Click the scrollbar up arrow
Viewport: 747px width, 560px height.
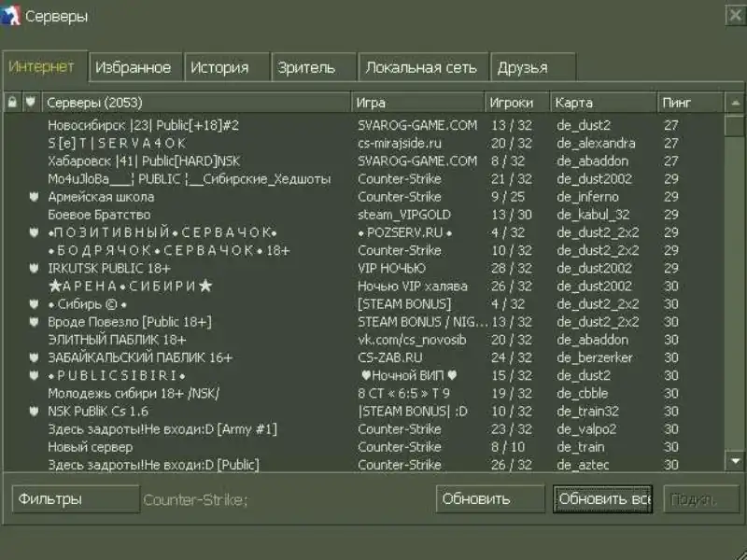click(735, 103)
